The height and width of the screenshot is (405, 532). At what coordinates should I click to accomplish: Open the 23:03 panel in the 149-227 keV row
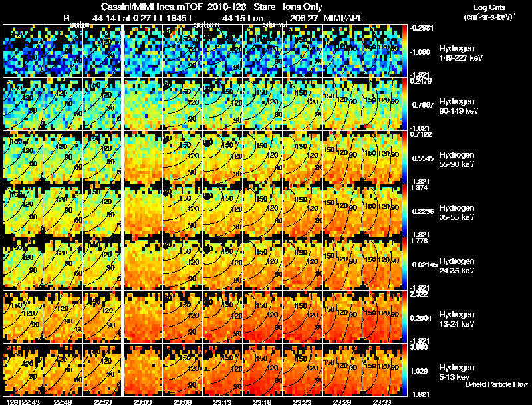(143, 51)
